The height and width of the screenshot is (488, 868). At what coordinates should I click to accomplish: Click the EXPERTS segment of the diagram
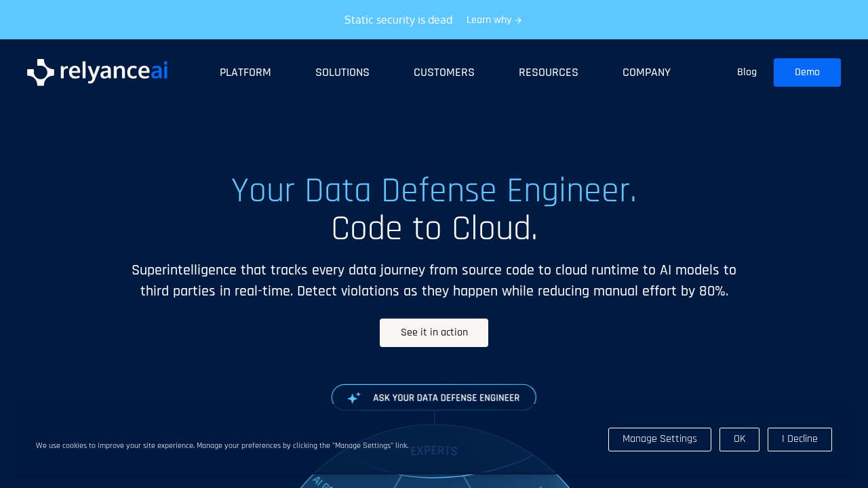(434, 451)
